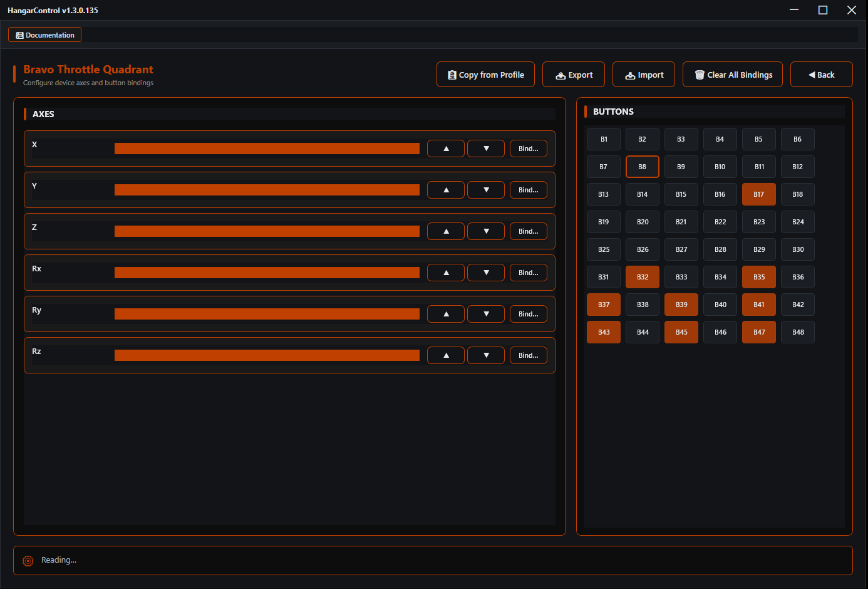Select the B8 highlighted button
Screen dimensions: 868x589
[642, 167]
